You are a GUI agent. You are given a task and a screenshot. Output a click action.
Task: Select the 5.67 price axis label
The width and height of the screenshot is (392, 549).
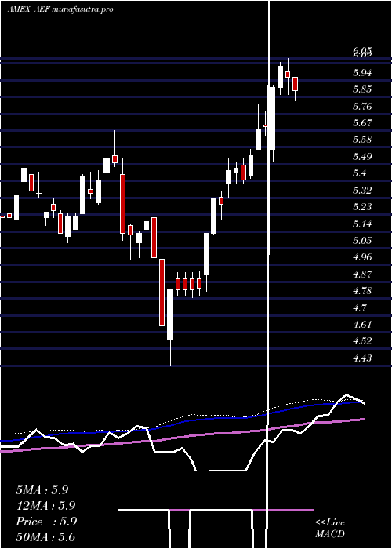[362, 123]
